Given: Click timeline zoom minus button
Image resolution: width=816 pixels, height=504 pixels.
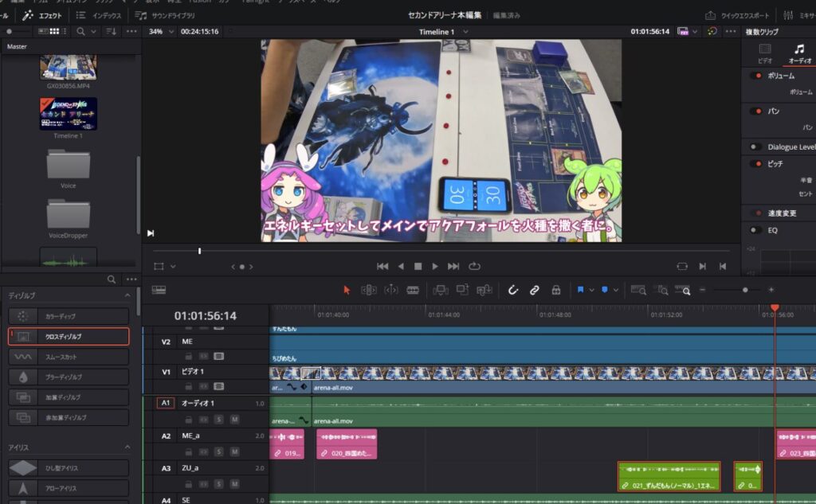Looking at the screenshot, I should [x=703, y=290].
